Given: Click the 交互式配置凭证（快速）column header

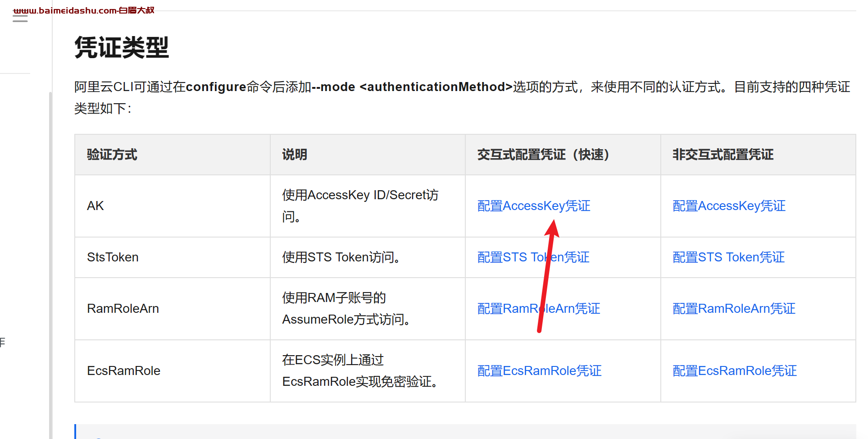Looking at the screenshot, I should [563, 155].
